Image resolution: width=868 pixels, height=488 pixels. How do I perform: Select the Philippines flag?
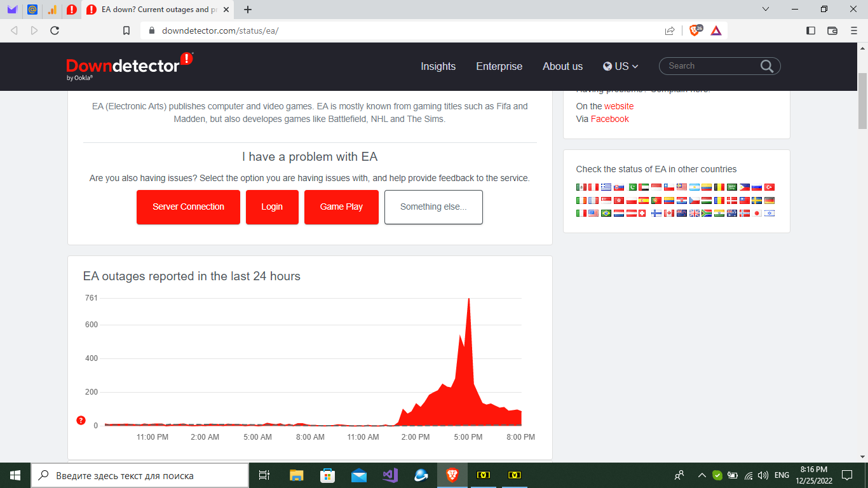pyautogui.click(x=745, y=187)
